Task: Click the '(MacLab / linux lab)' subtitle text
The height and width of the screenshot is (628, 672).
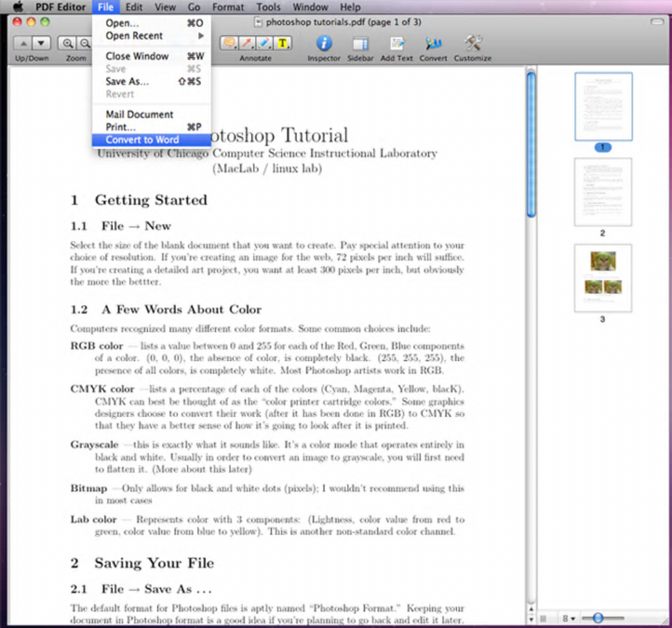Action: (x=267, y=169)
